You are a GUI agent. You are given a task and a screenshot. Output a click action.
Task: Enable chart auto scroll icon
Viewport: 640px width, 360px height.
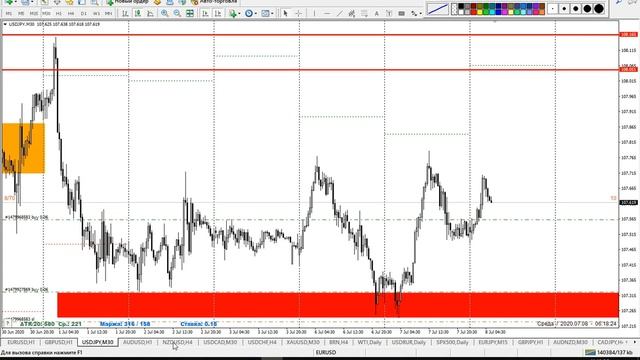pos(205,13)
